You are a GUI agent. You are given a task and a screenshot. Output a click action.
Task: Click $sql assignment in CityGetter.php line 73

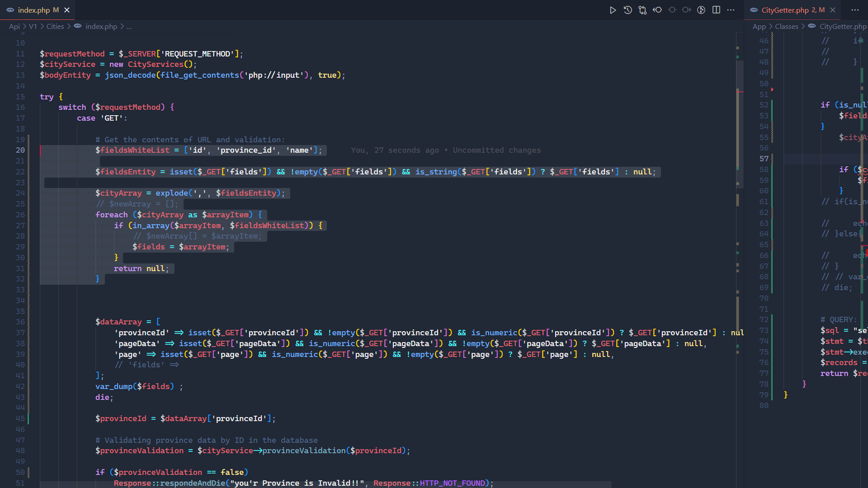pyautogui.click(x=830, y=331)
